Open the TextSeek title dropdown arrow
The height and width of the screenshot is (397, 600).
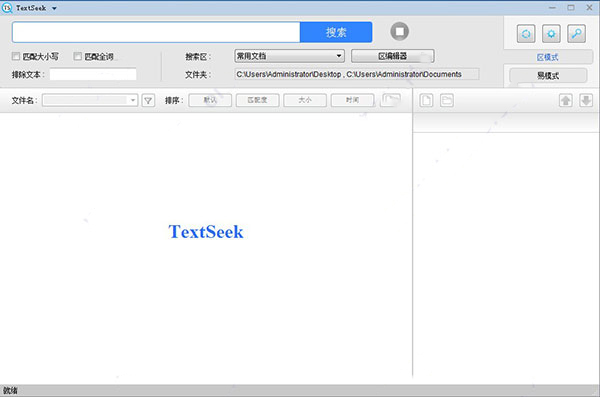[x=54, y=8]
